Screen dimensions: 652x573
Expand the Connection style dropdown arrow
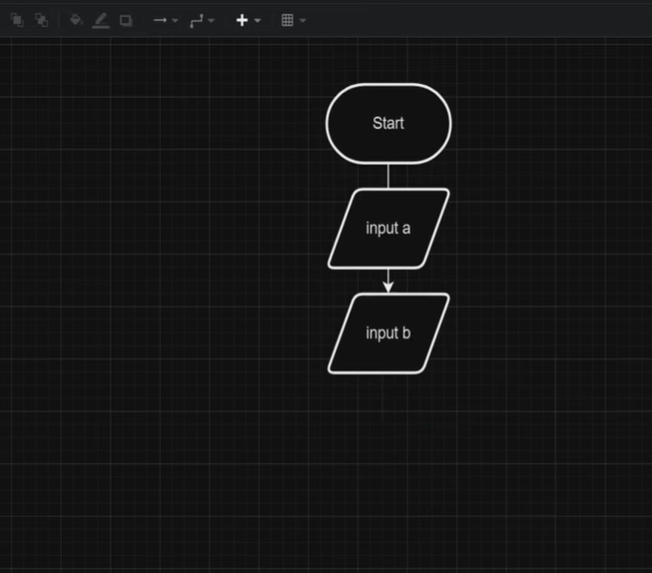[175, 21]
